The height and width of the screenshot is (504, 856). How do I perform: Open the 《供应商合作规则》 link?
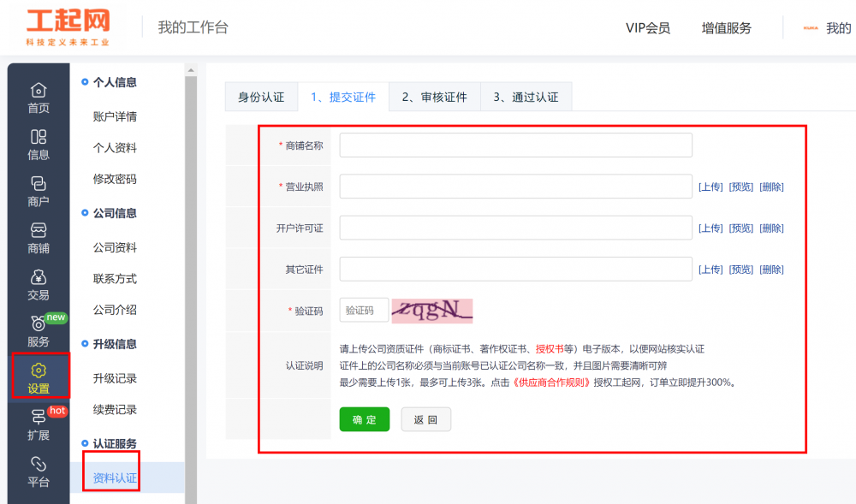pos(551,382)
